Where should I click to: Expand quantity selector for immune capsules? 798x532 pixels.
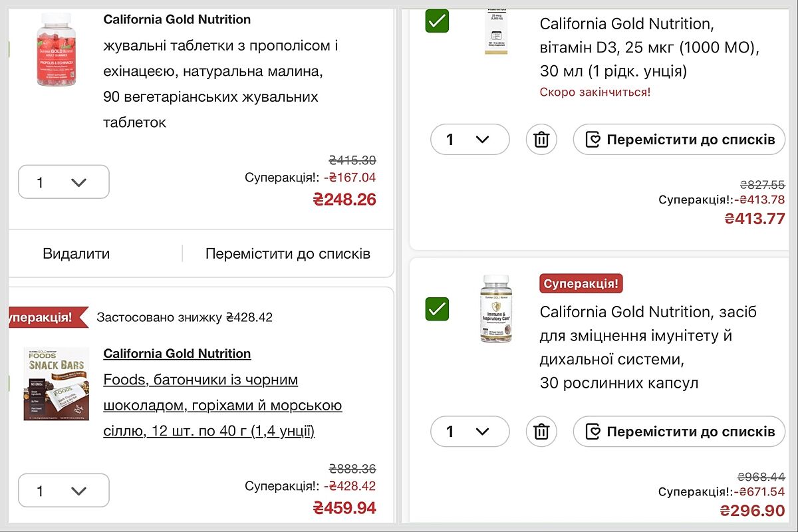tap(469, 432)
